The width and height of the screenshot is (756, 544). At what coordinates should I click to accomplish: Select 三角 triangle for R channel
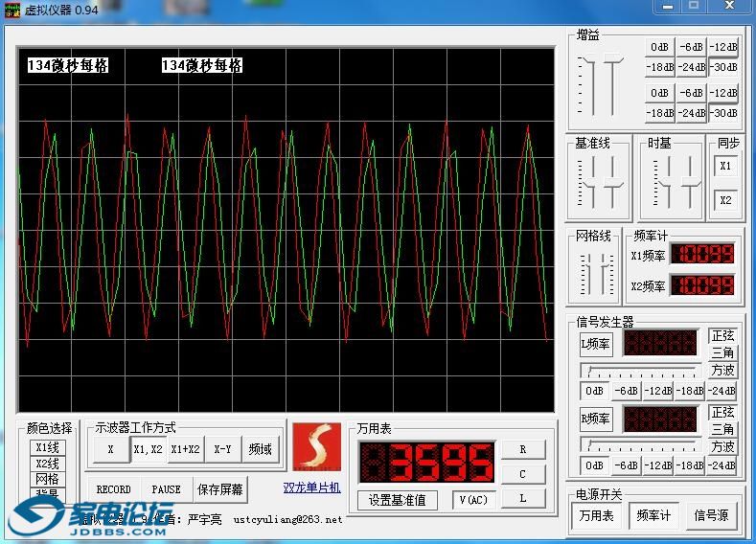click(x=722, y=429)
